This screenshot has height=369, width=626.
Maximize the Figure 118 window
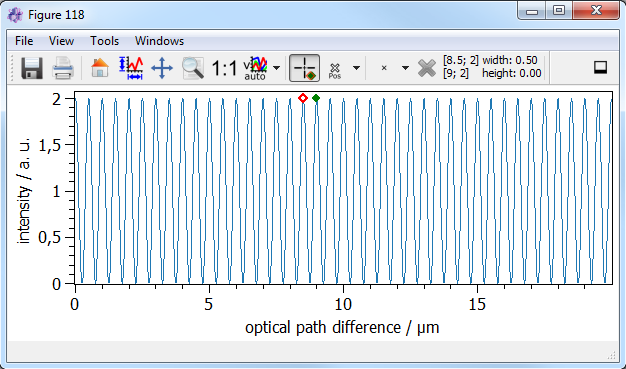[559, 11]
